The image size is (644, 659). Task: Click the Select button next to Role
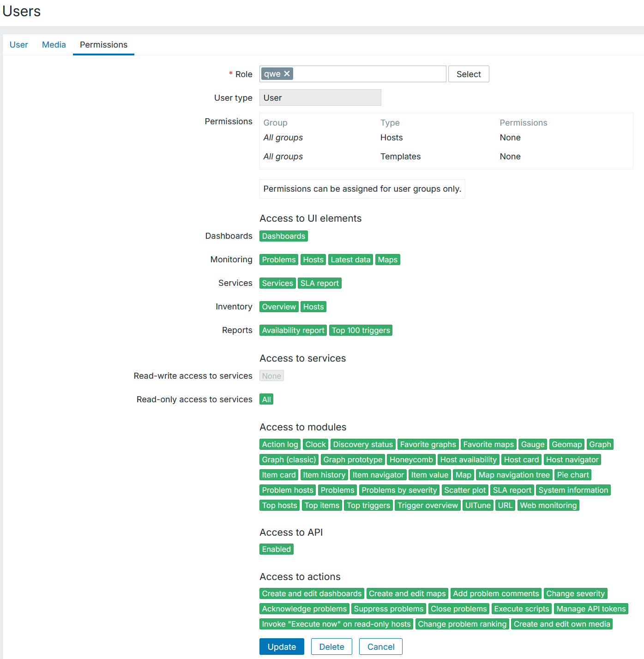[x=468, y=74]
